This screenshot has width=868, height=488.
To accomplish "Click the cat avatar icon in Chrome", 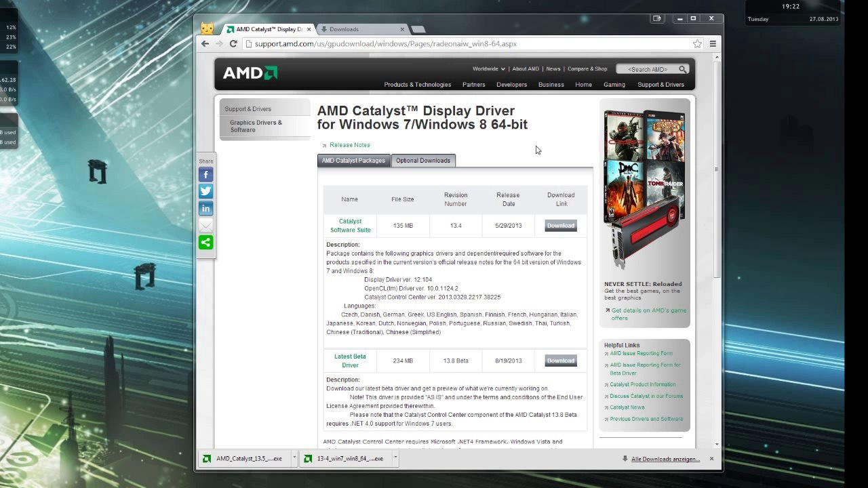I will (207, 28).
